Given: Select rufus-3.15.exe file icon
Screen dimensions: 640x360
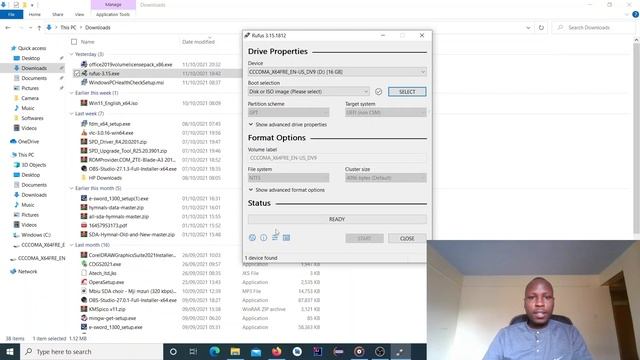Looking at the screenshot, I should pos(84,73).
